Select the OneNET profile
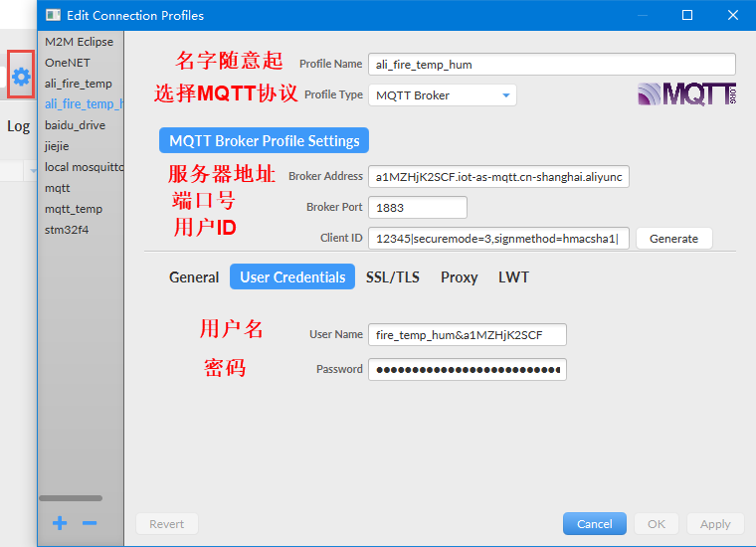This screenshot has width=756, height=547. [81, 63]
